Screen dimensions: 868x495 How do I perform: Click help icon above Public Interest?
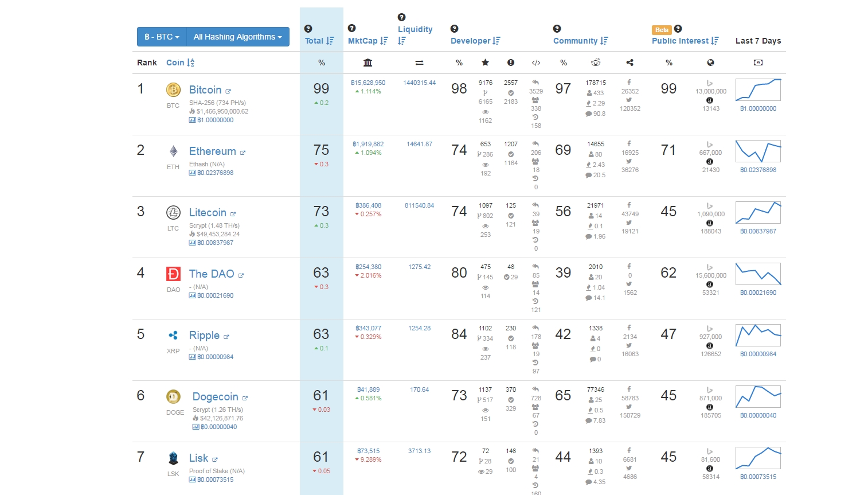coord(678,29)
